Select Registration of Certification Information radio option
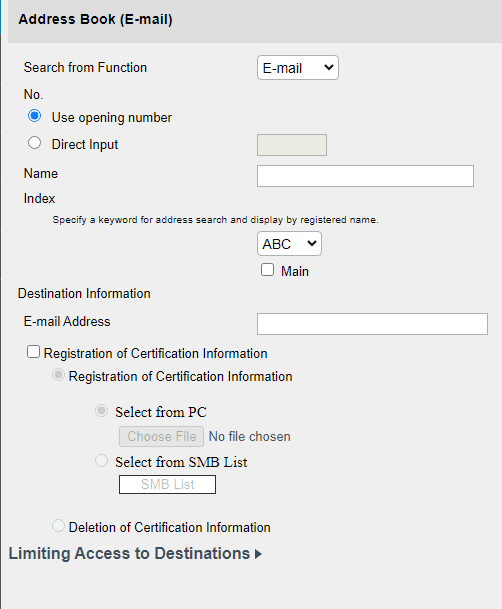This screenshot has height=609, width=502. pos(58,375)
